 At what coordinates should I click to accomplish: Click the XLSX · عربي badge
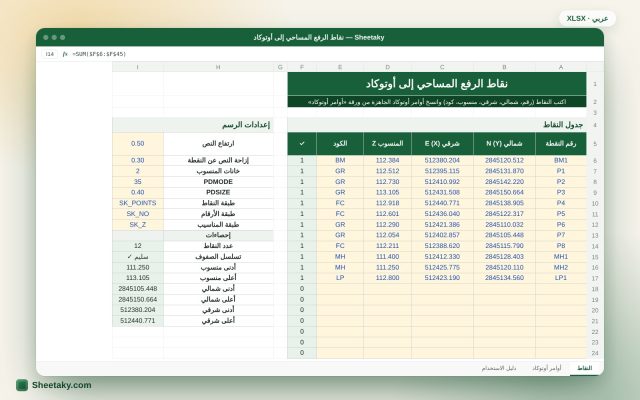pyautogui.click(x=587, y=18)
